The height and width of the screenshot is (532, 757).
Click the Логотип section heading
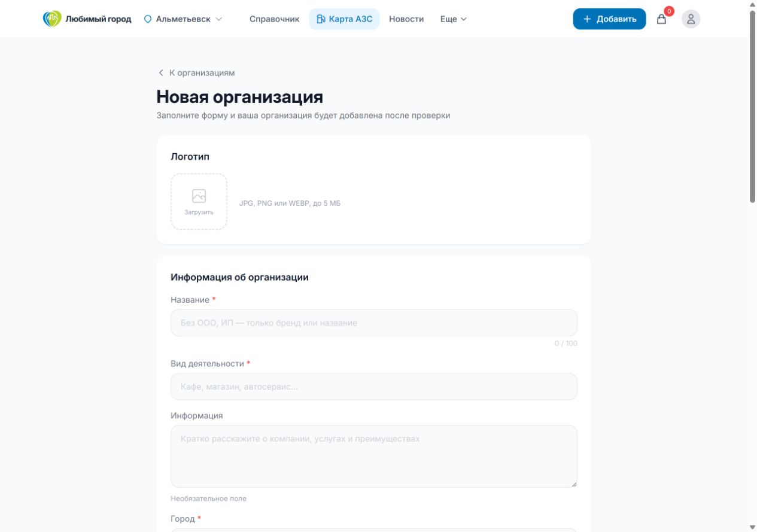(190, 157)
